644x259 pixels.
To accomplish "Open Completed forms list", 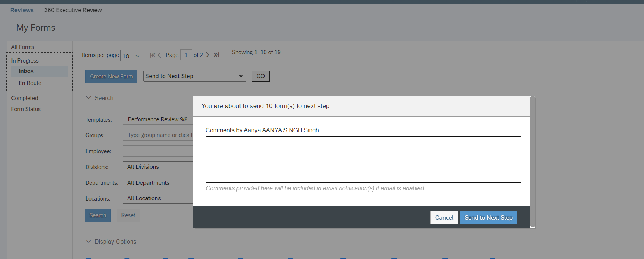I will pyautogui.click(x=25, y=98).
